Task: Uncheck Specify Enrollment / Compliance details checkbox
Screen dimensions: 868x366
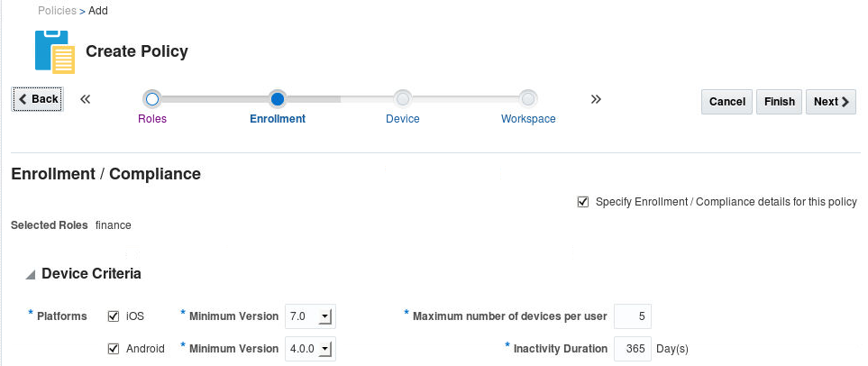Action: tap(583, 202)
